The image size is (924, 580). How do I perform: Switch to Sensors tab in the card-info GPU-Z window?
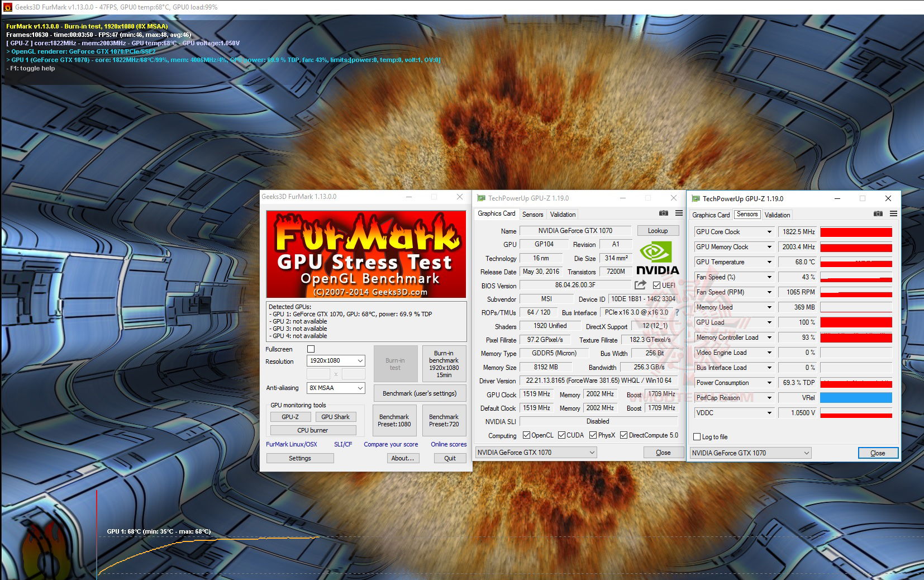point(532,215)
